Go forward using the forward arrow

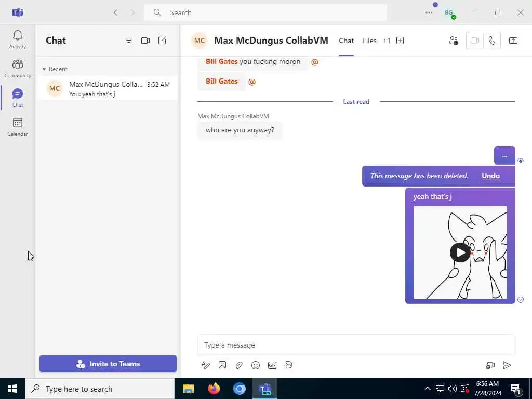click(x=132, y=12)
